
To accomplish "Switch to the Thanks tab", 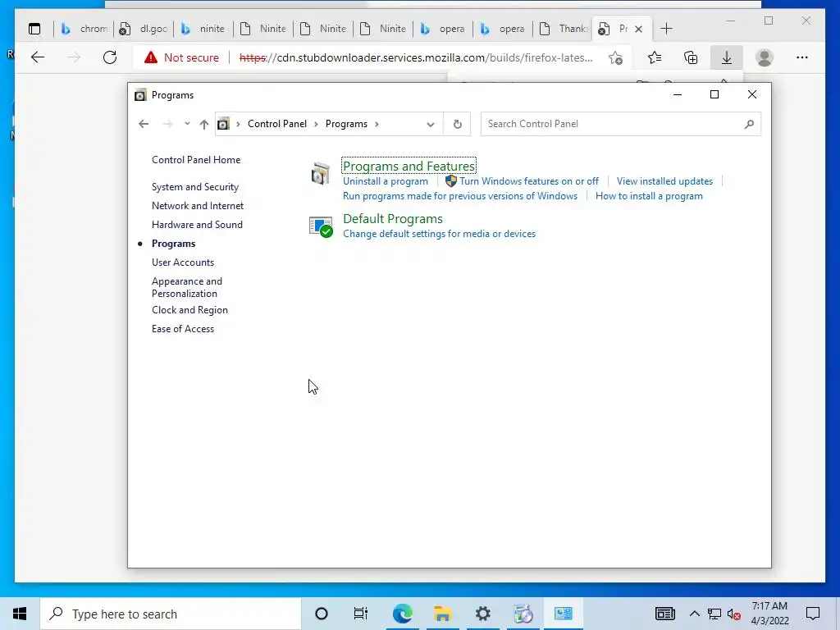I will (563, 29).
